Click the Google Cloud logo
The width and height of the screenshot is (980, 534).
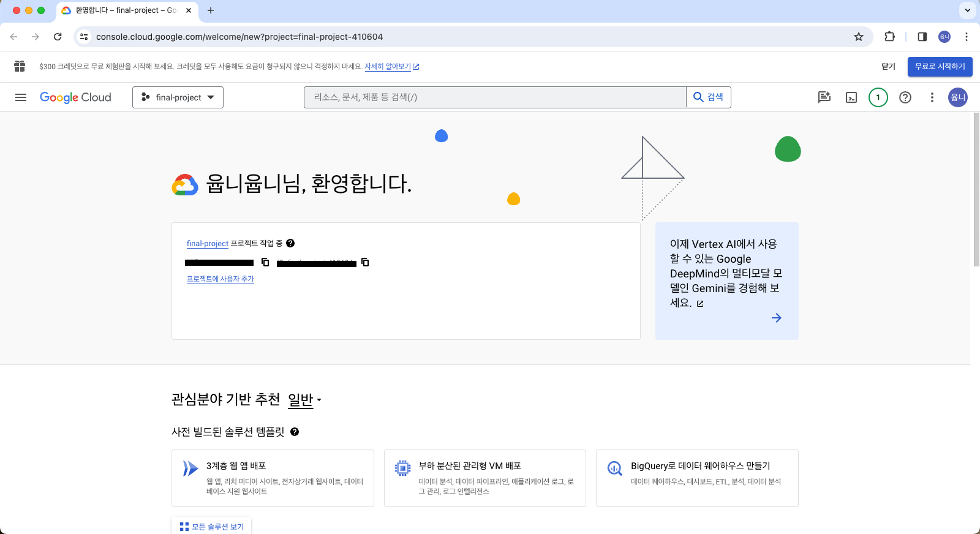click(75, 97)
